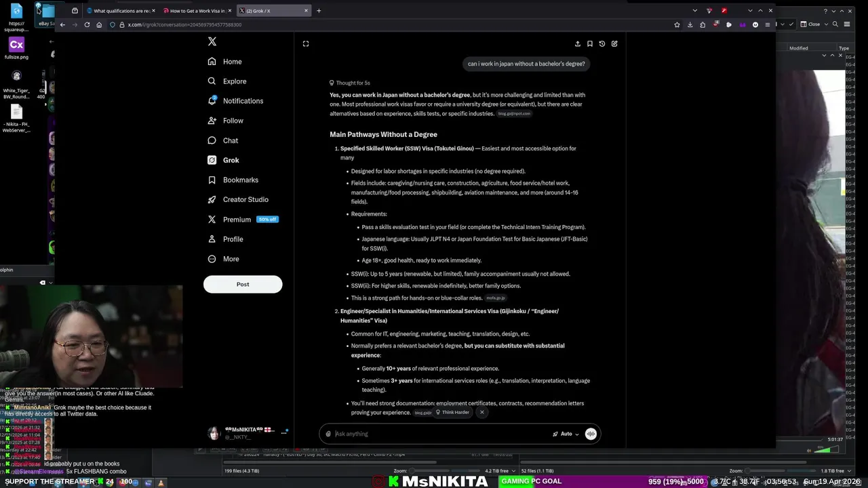Start new Grok chat compose icon
This screenshot has width=868, height=488.
coord(614,43)
